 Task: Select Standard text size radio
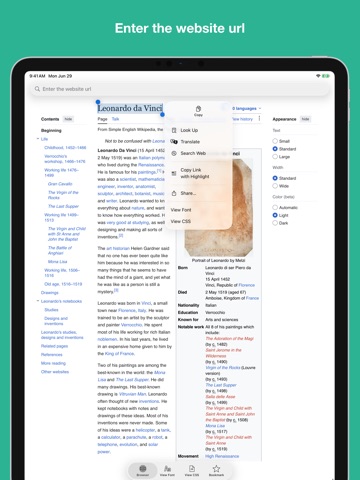point(275,149)
